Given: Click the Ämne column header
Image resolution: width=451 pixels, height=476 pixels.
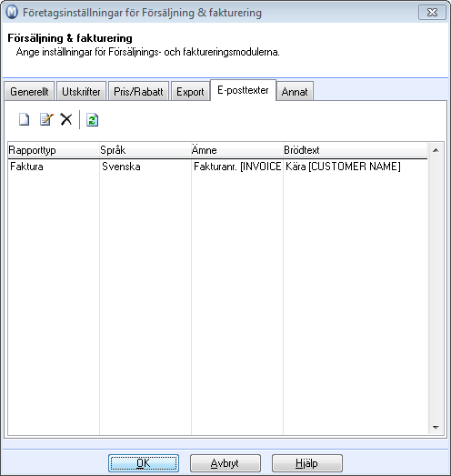Looking at the screenshot, I should coord(237,150).
